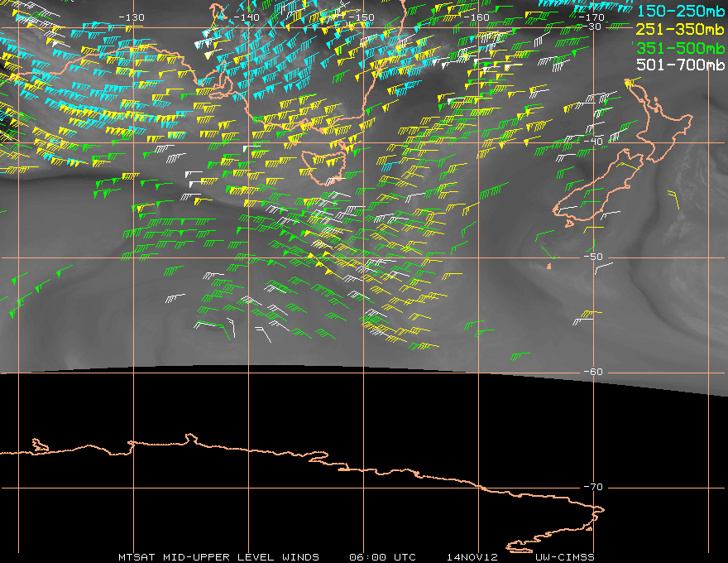This screenshot has width=728, height=563.
Task: Click the MTSAT MID-UPPER LEVEL WINDS title
Action: coord(218,557)
